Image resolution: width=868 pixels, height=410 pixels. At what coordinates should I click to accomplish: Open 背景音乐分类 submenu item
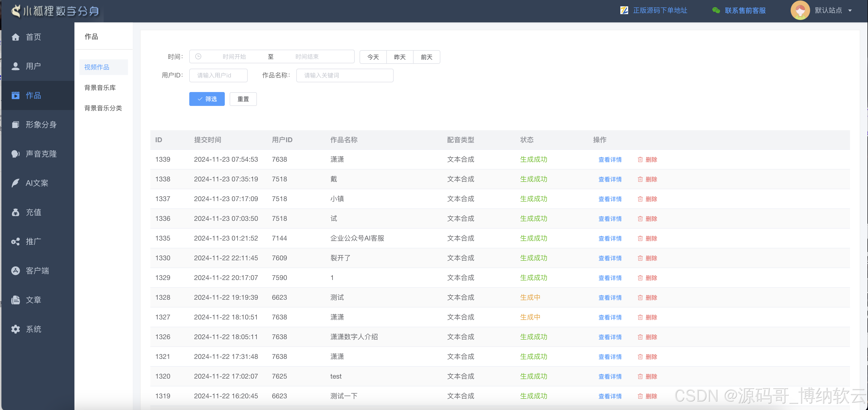[x=103, y=108]
